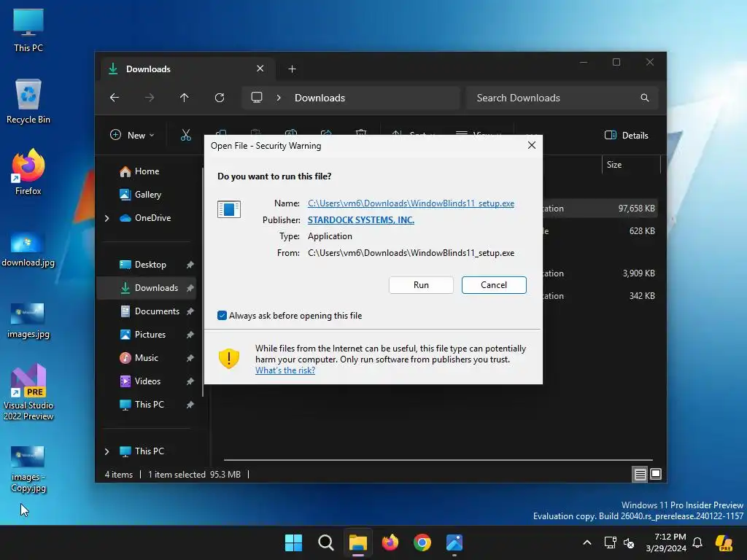Open the New dropdown in Explorer toolbar
Image resolution: width=747 pixels, height=560 pixels.
[x=133, y=135]
